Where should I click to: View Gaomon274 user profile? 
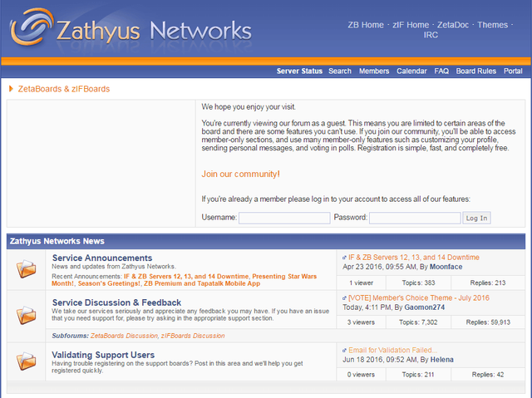pyautogui.click(x=425, y=307)
